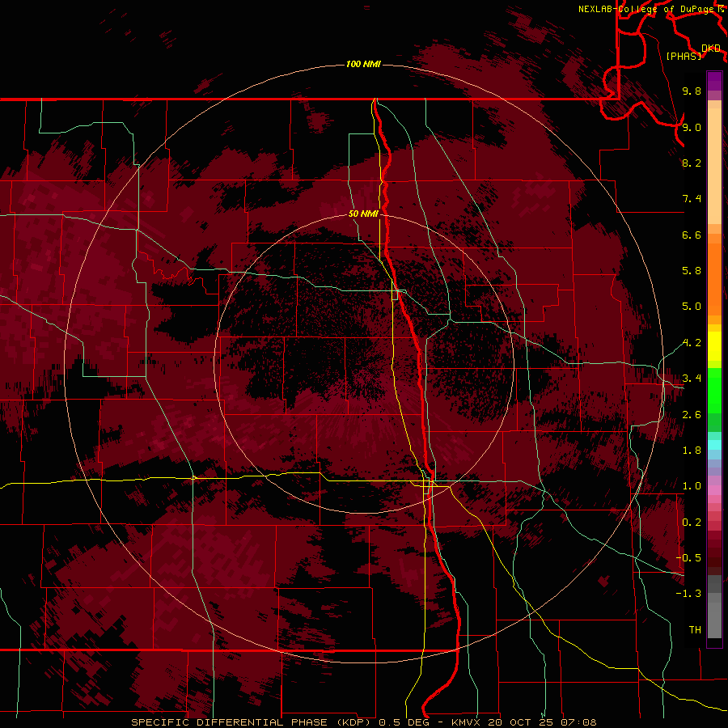This screenshot has width=728, height=728.
Task: Click the bright green color bar segment
Action: pyautogui.click(x=714, y=391)
